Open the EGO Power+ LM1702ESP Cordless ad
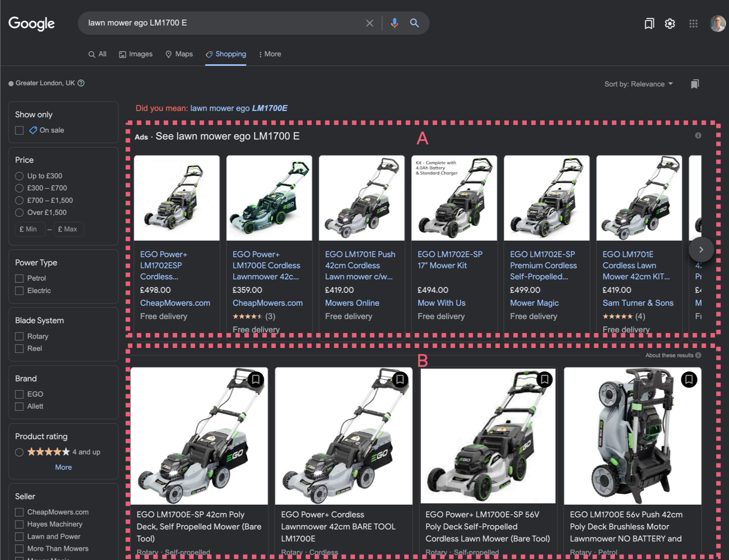The height and width of the screenshot is (560, 729). tap(164, 265)
